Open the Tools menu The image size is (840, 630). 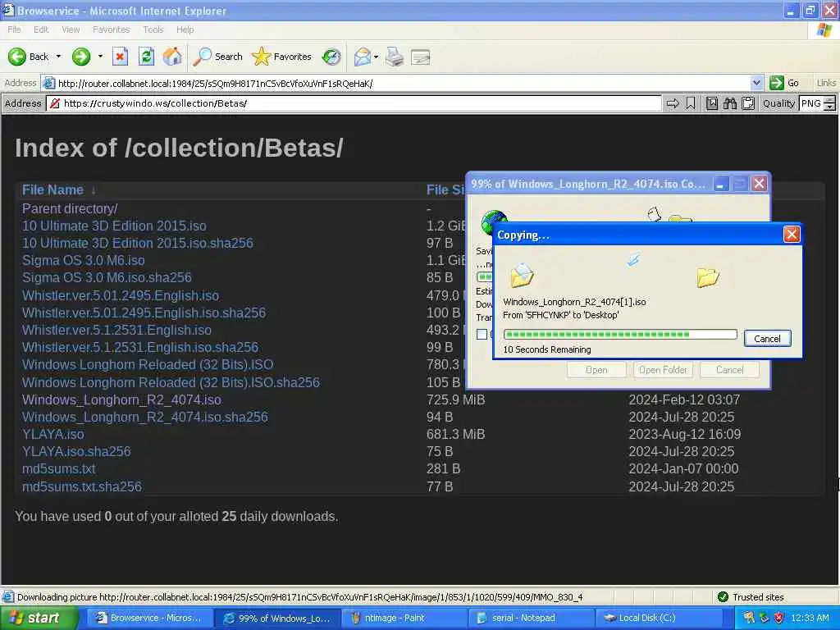tap(153, 30)
